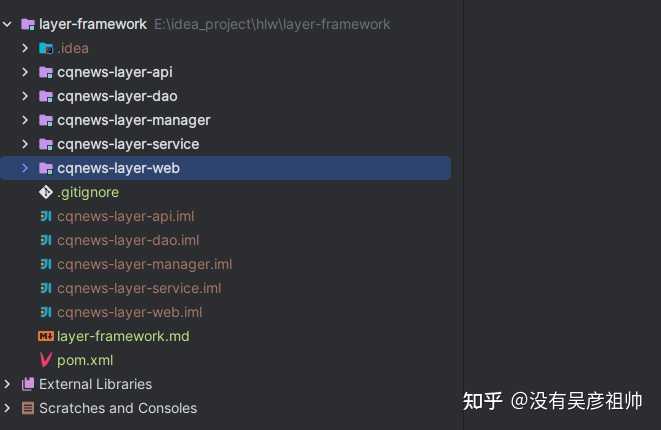
Task: Open the pom.xml file
Action: click(85, 360)
